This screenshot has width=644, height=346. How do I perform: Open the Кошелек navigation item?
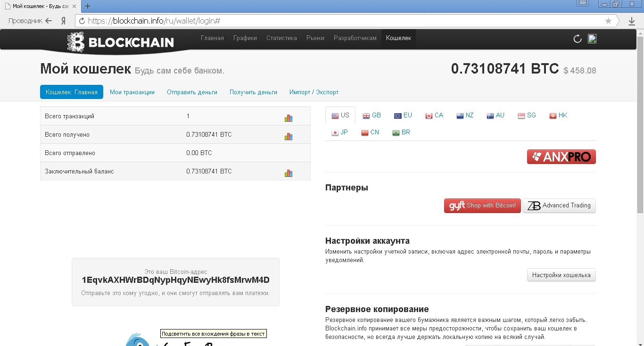(x=399, y=38)
